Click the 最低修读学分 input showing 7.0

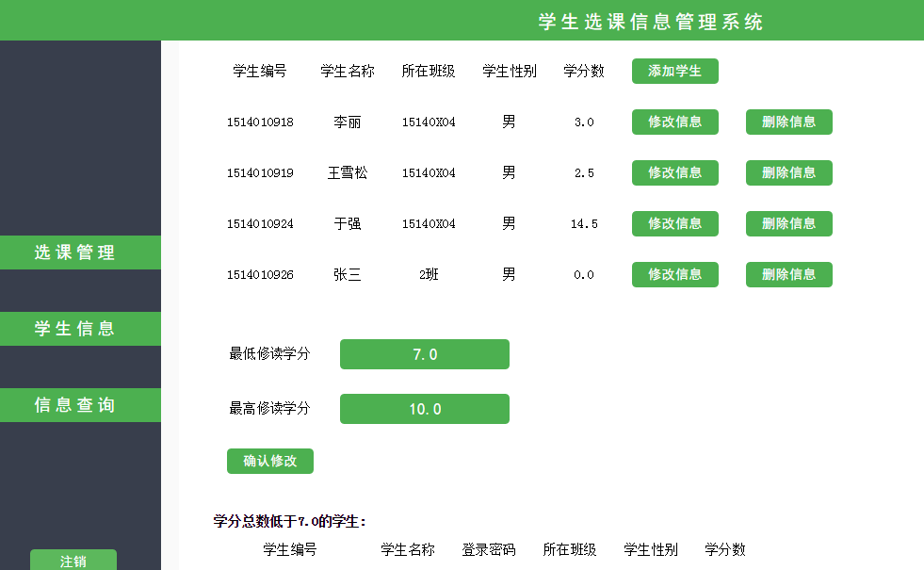(x=424, y=354)
